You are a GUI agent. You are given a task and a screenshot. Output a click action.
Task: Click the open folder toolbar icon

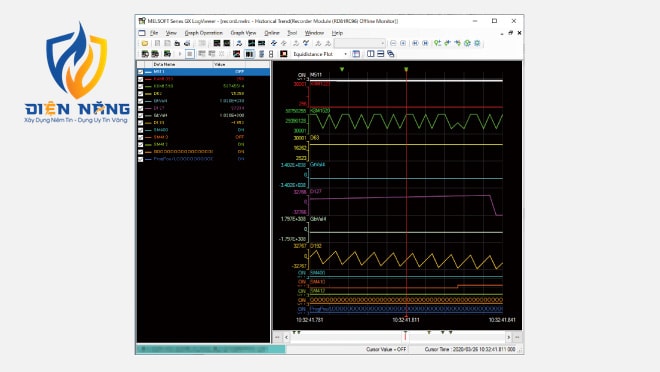tap(145, 43)
